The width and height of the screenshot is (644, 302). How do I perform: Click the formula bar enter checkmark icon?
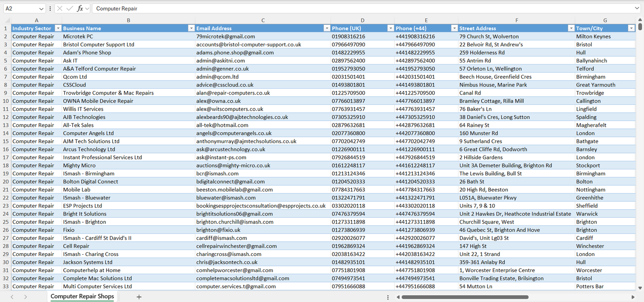[70, 8]
